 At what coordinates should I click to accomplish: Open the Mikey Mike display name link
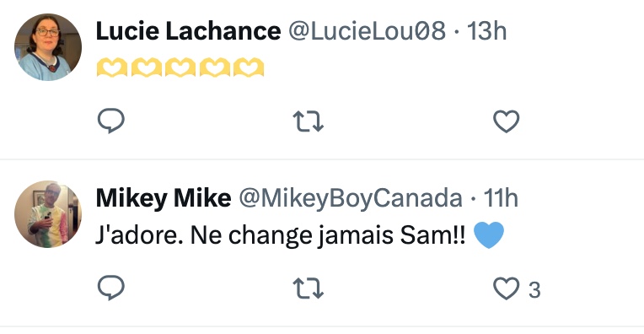click(164, 198)
